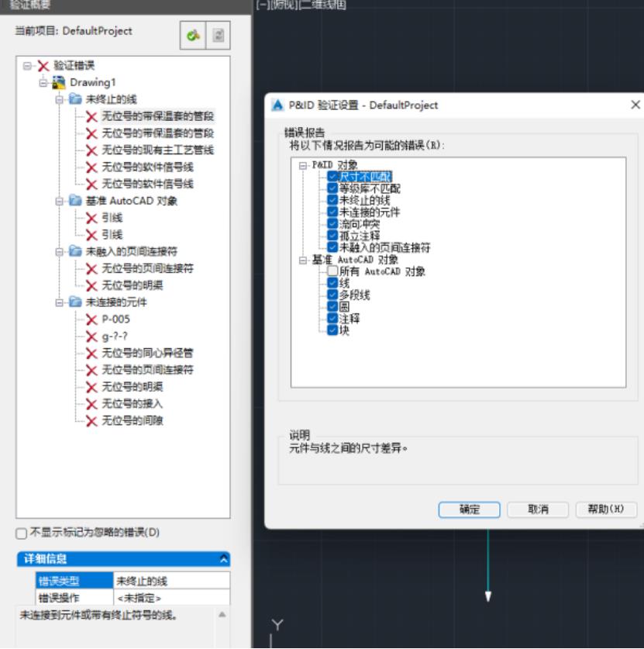Click the folder icon for 基准 AutoCAD 对象
This screenshot has width=644, height=649.
point(74,201)
